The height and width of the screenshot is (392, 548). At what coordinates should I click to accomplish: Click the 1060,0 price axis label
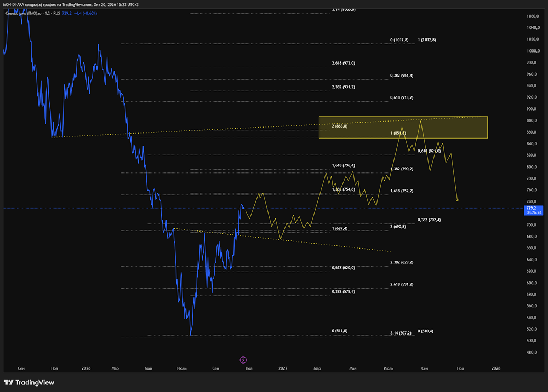pos(532,16)
